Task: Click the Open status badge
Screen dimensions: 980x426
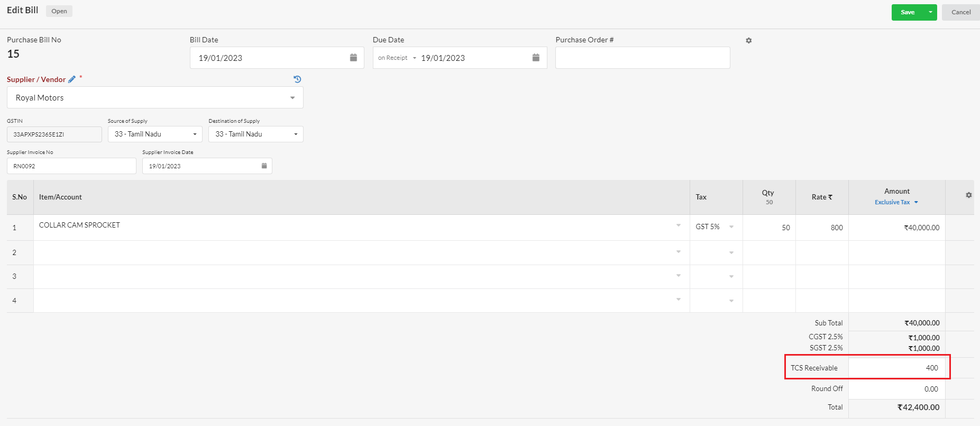Action: point(59,11)
